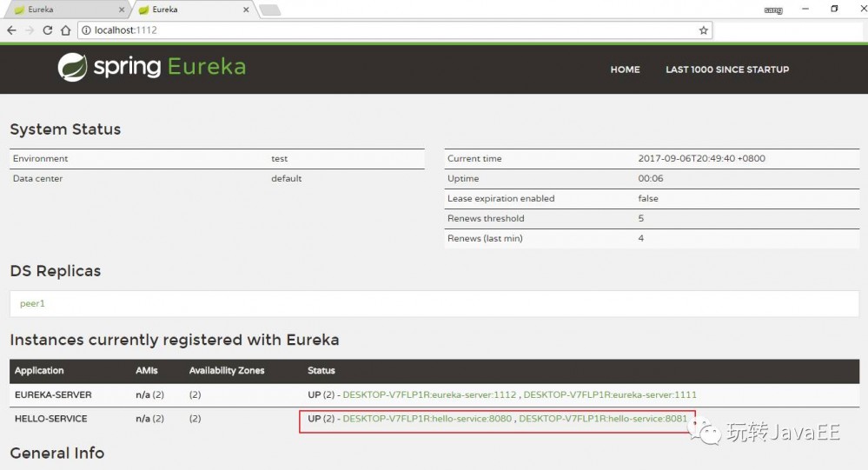Select the Renews threshold label
The width and height of the screenshot is (868, 470).
pos(486,218)
